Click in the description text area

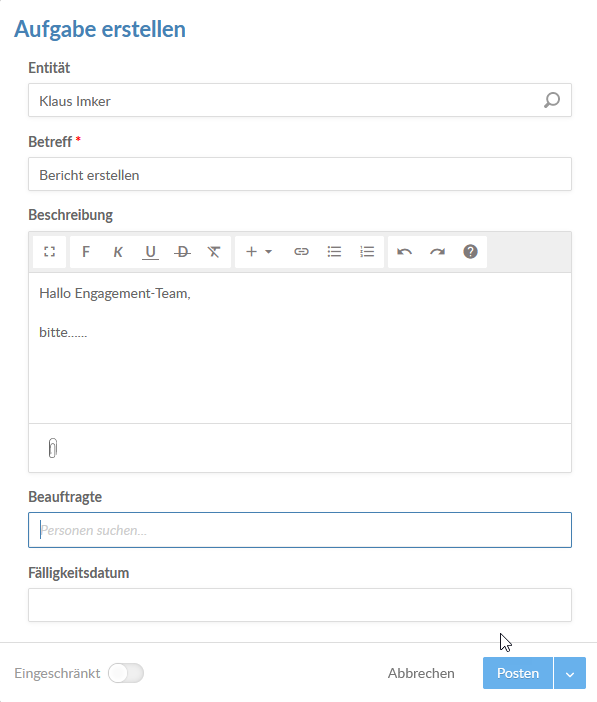300,348
